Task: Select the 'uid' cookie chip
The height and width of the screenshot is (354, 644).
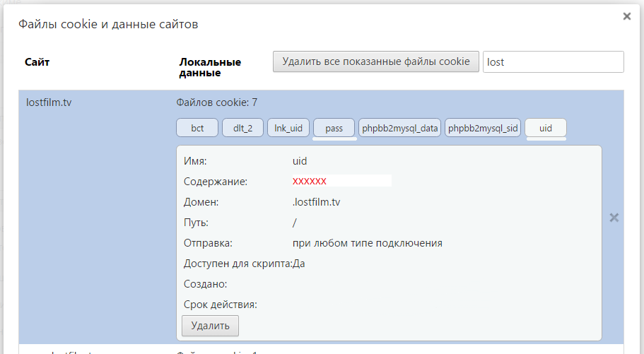Action: tap(546, 128)
